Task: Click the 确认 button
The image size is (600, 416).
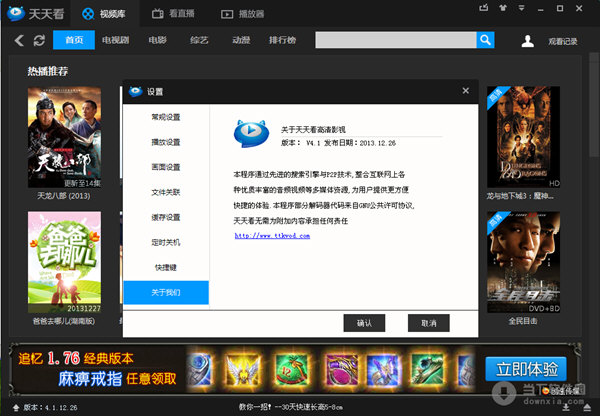Action: 364,323
